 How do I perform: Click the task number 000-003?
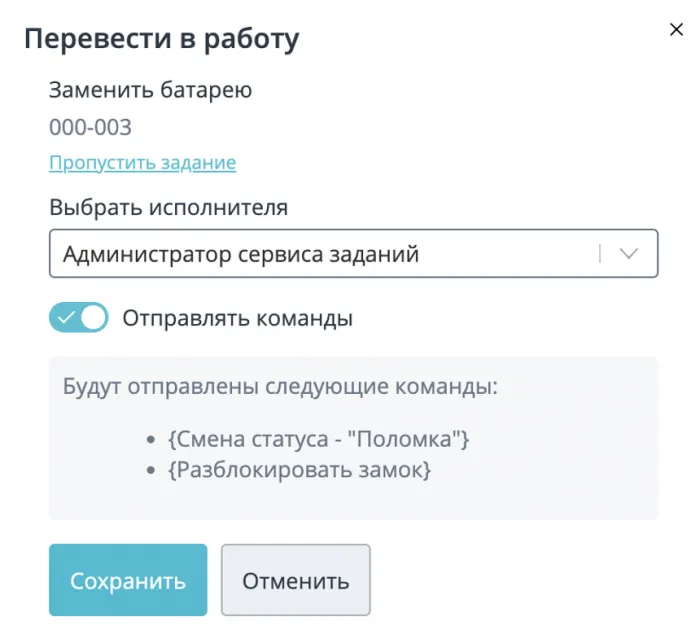tap(90, 127)
